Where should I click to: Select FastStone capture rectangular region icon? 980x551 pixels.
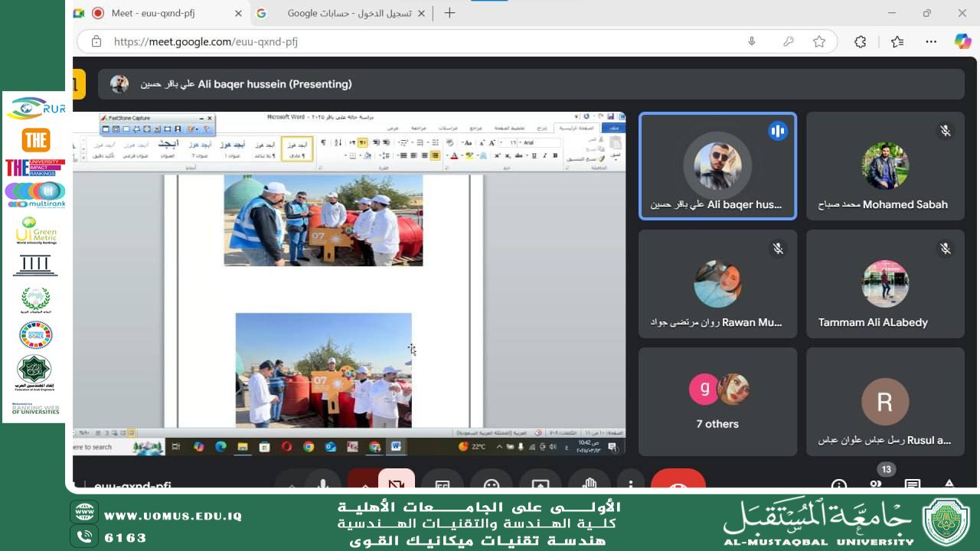[x=126, y=129]
